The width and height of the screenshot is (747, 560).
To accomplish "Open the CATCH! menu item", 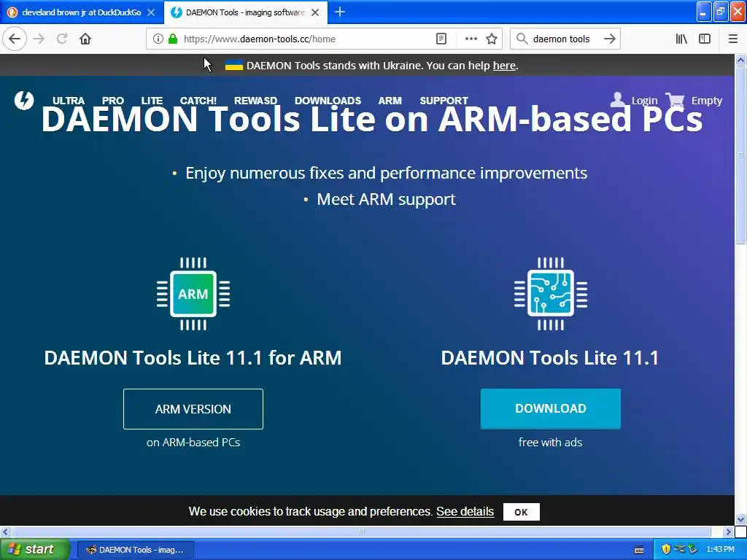I will click(x=198, y=101).
